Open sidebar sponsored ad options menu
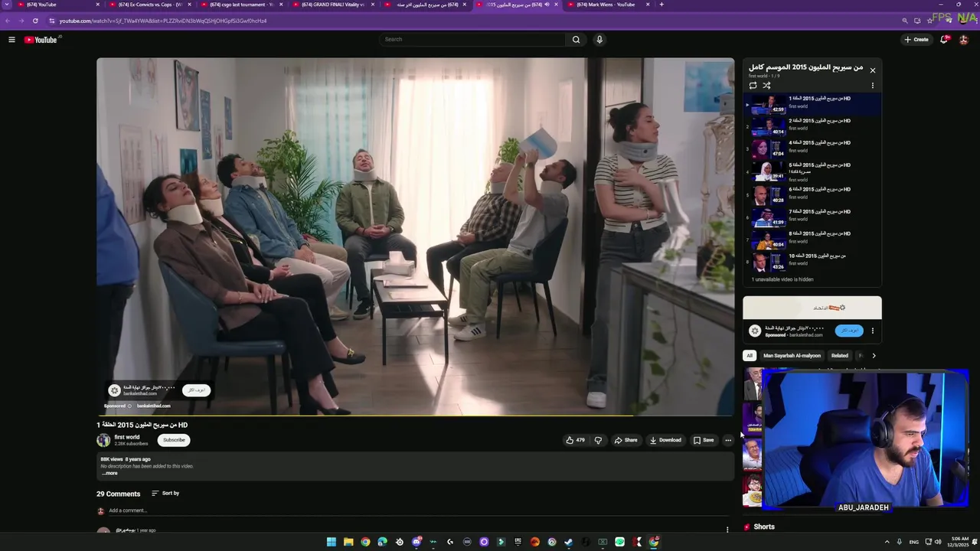This screenshot has width=980, height=551. coord(872,331)
